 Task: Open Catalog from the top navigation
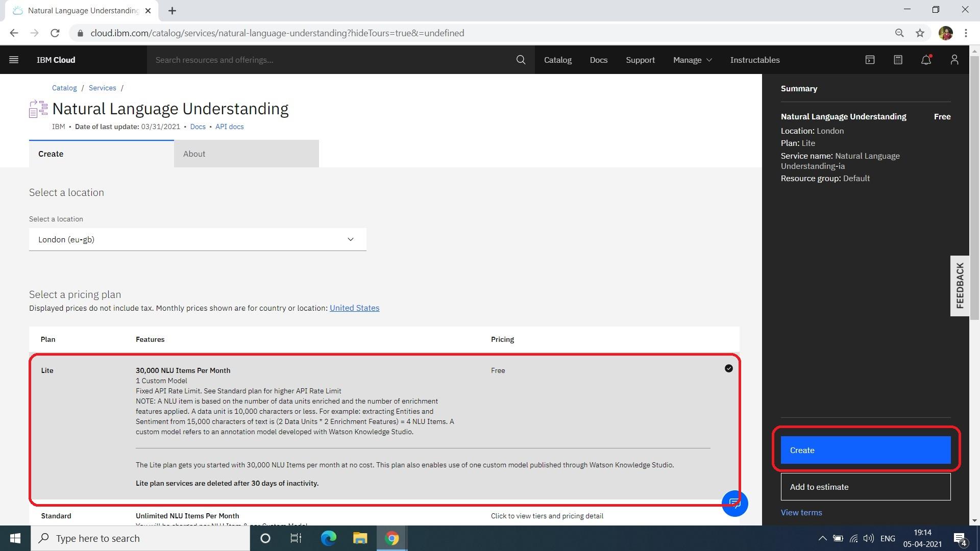[557, 60]
